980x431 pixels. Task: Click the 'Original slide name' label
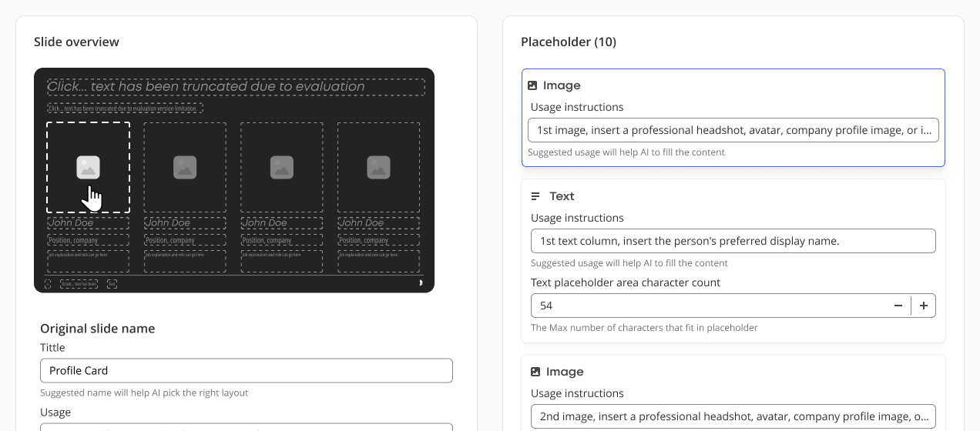98,329
